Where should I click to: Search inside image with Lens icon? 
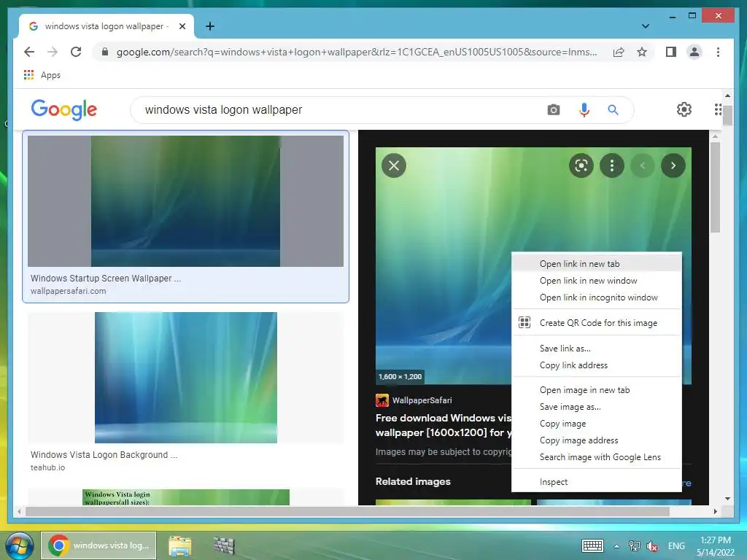581,166
